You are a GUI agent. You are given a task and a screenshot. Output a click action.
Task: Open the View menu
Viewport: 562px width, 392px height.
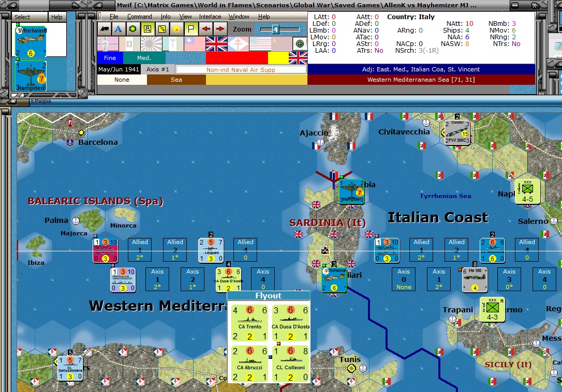185,17
